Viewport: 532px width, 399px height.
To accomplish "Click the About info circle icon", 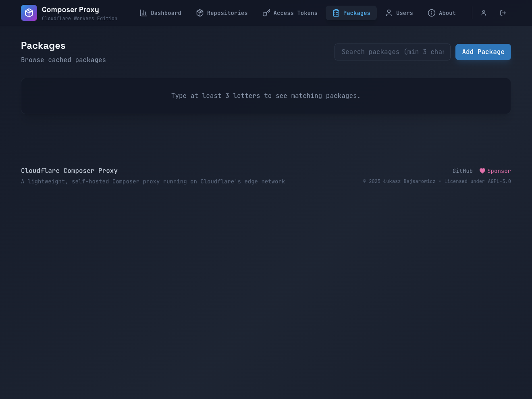I will coord(431,13).
